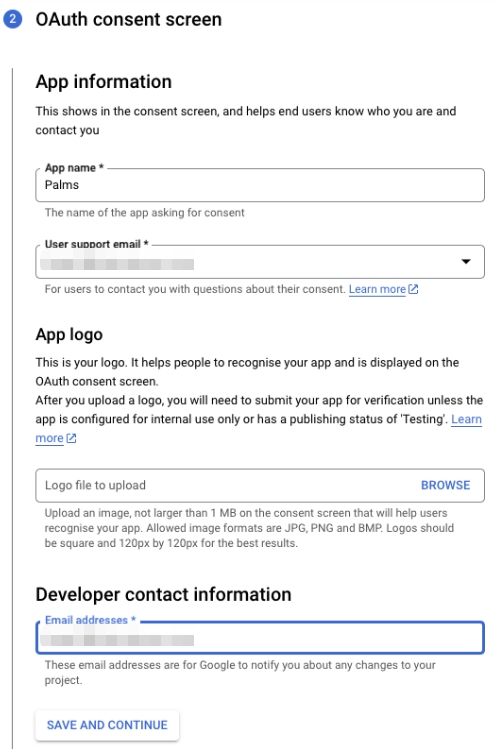Click the step 2 circle icon
Image resolution: width=502 pixels, height=749 pixels.
pos(12,19)
